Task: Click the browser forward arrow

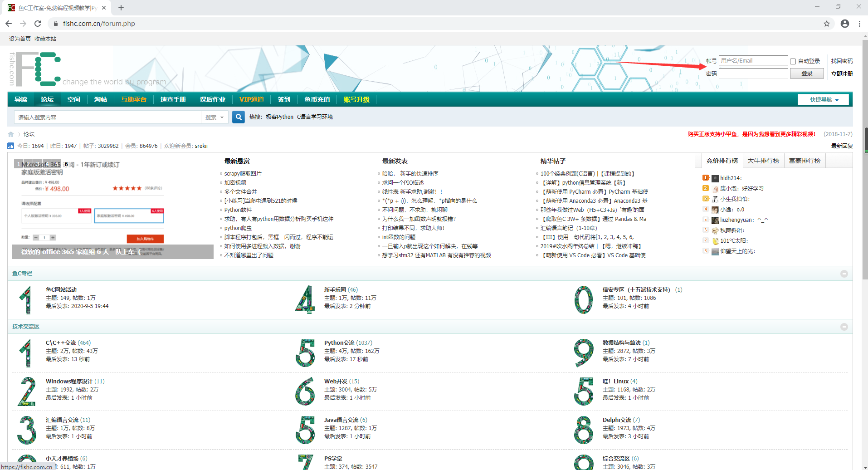Action: 23,24
